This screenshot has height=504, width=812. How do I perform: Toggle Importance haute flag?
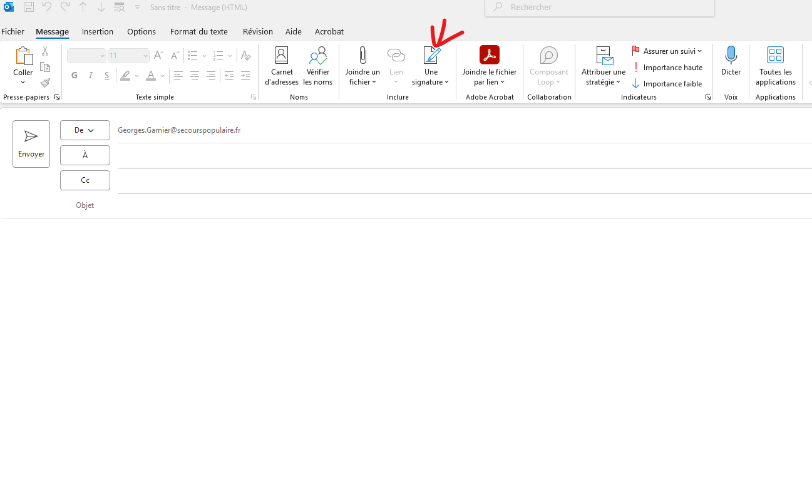(x=667, y=68)
